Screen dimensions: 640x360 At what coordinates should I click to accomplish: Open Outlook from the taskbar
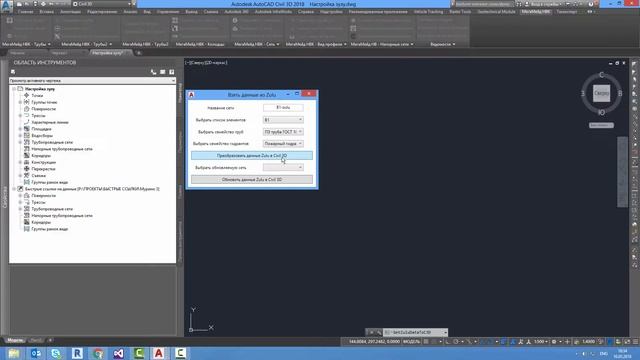pyautogui.click(x=36, y=353)
